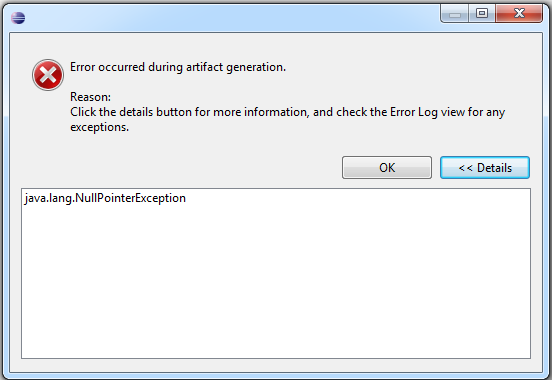Select the java.lang.NullPointerException line
552x380 pixels.
point(105,198)
